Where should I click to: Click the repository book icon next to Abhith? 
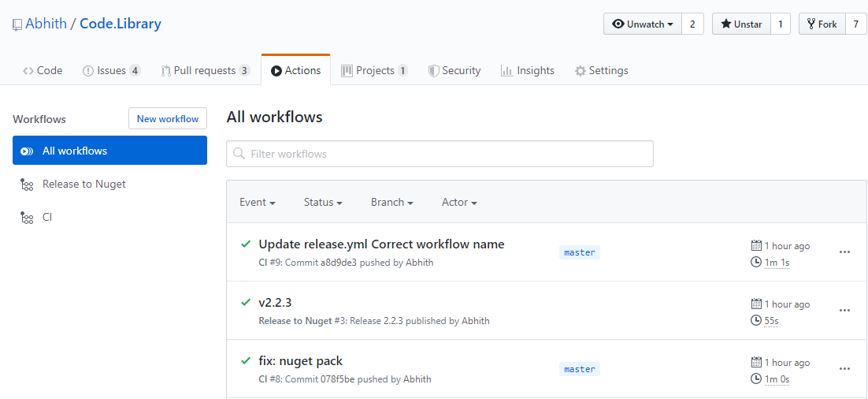(x=17, y=24)
